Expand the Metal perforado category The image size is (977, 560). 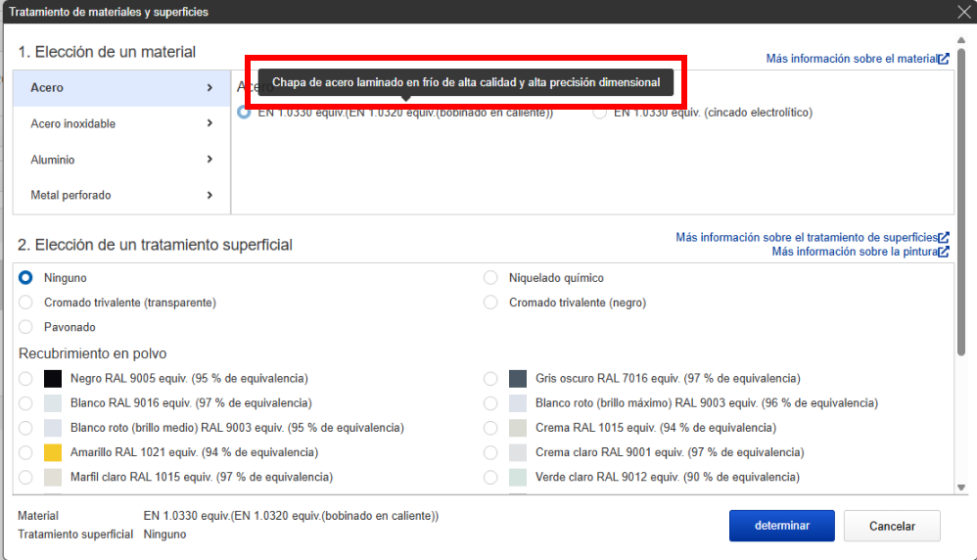click(121, 195)
